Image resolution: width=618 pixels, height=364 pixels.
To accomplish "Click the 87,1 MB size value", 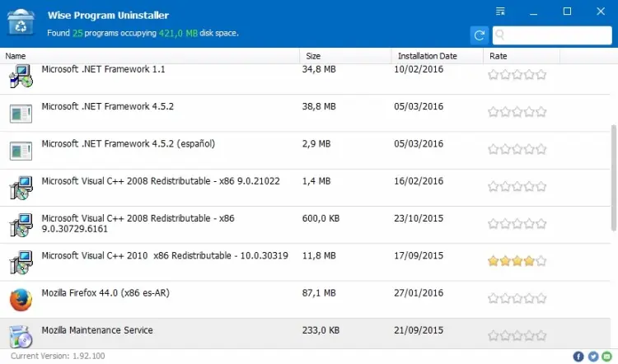I will tap(319, 293).
